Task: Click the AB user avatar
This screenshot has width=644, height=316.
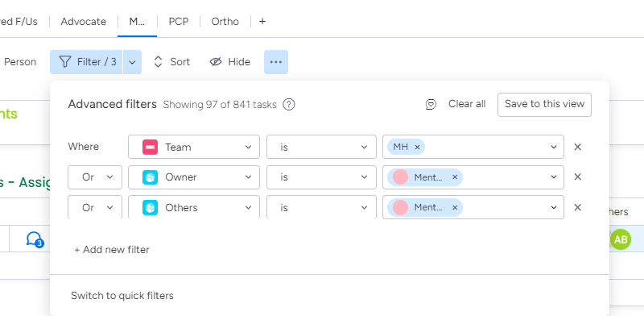Action: (620, 239)
